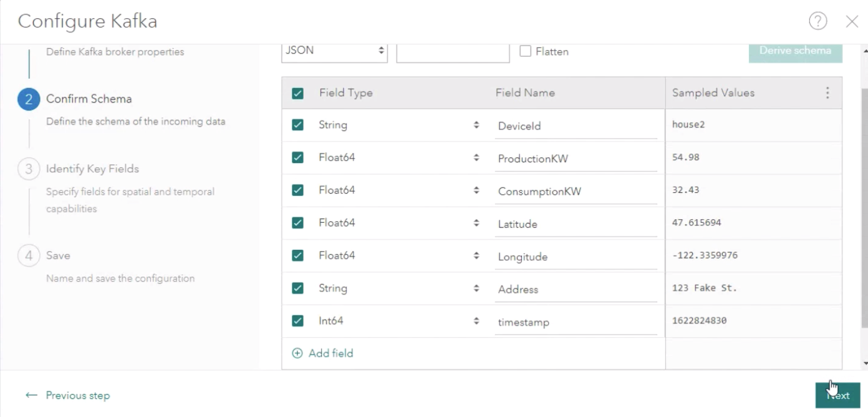The height and width of the screenshot is (417, 868).
Task: Uncheck the timestamp field row
Action: point(297,320)
